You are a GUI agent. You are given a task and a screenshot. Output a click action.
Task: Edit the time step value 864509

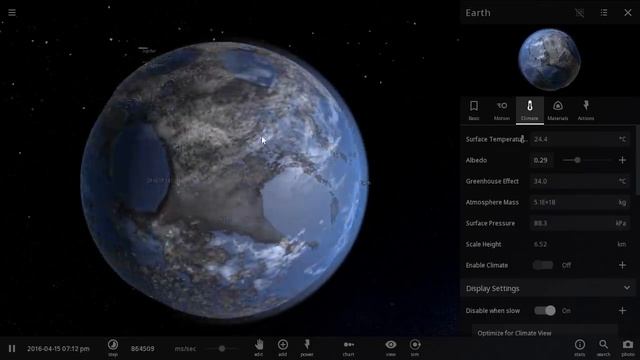(x=142, y=349)
